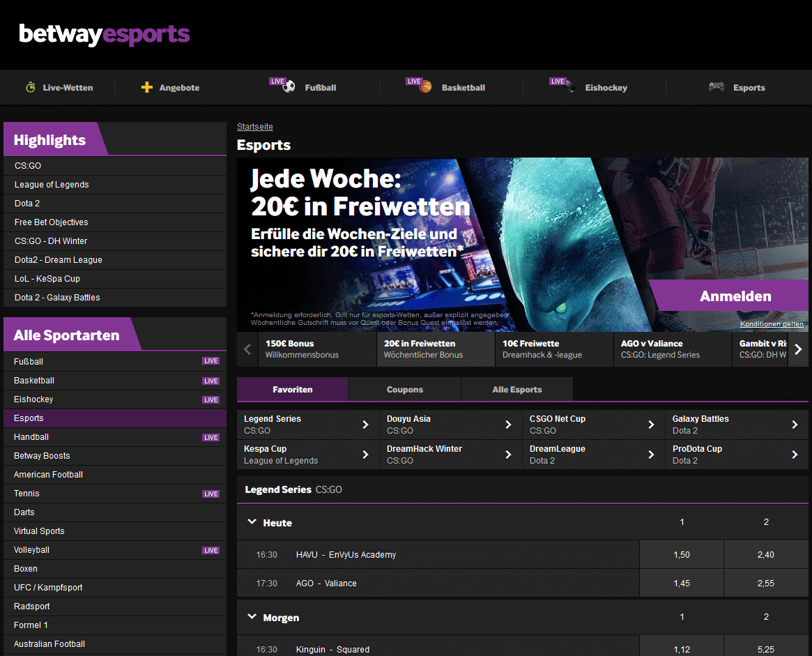Open CSGO Net Cup favorite arrow
Viewport: 812px width, 656px height.
coord(652,425)
